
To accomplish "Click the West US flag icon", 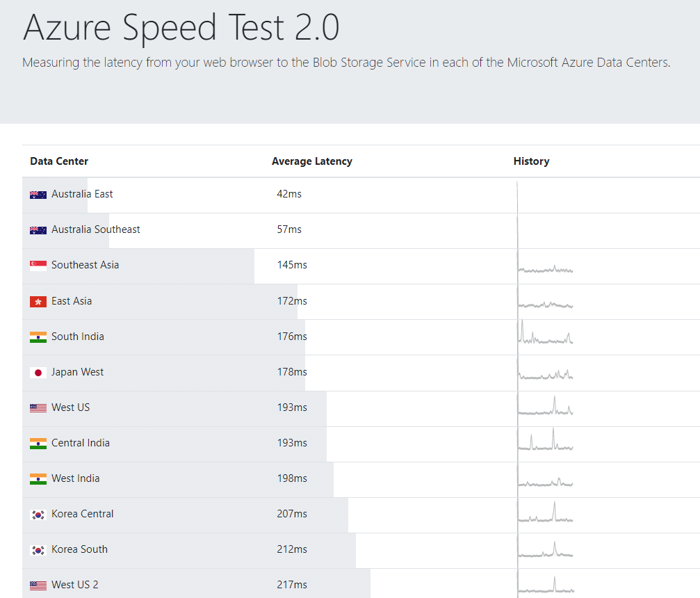I will tap(38, 407).
